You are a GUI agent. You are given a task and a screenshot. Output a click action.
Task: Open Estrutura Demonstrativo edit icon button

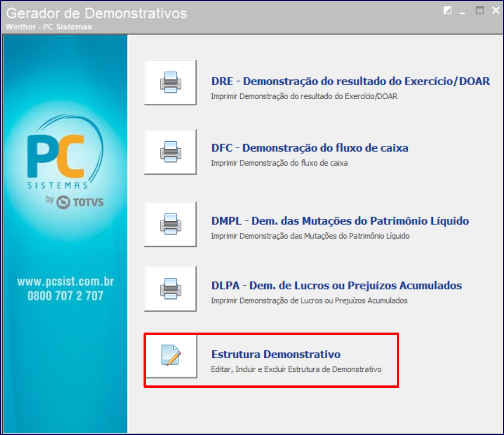(x=171, y=355)
